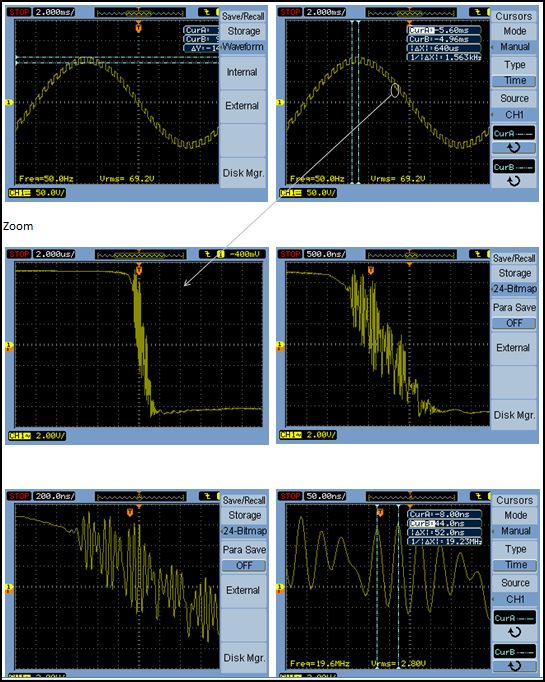Click the ΔX 52.0ns cursor readout box
Screen dimensions: 545x682
point(445,532)
